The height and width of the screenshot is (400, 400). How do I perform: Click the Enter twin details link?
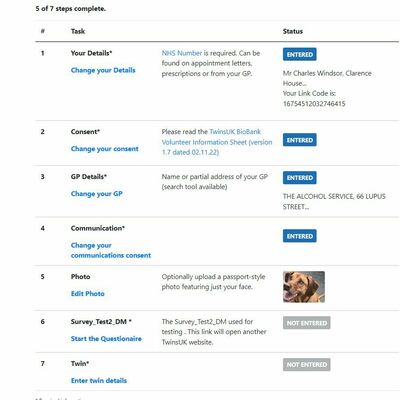pyautogui.click(x=99, y=380)
